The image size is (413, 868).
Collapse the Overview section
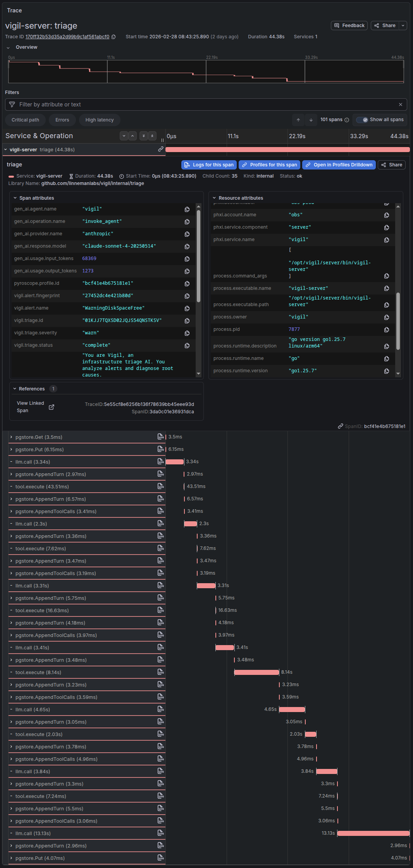(8, 48)
